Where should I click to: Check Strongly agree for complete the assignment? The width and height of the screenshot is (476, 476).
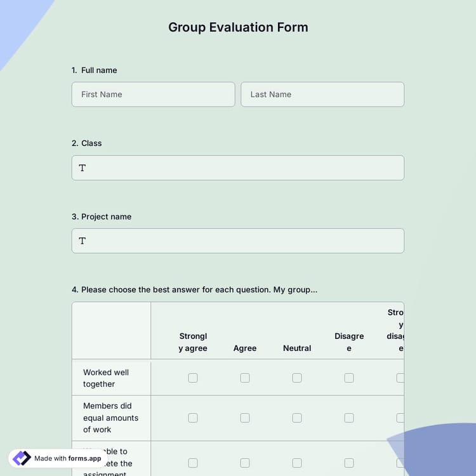coord(193,463)
